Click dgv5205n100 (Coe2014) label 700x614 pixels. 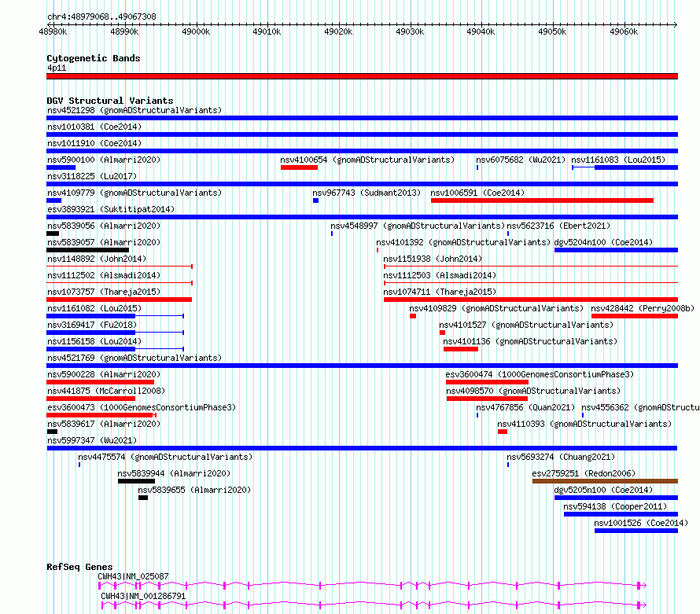tap(603, 490)
